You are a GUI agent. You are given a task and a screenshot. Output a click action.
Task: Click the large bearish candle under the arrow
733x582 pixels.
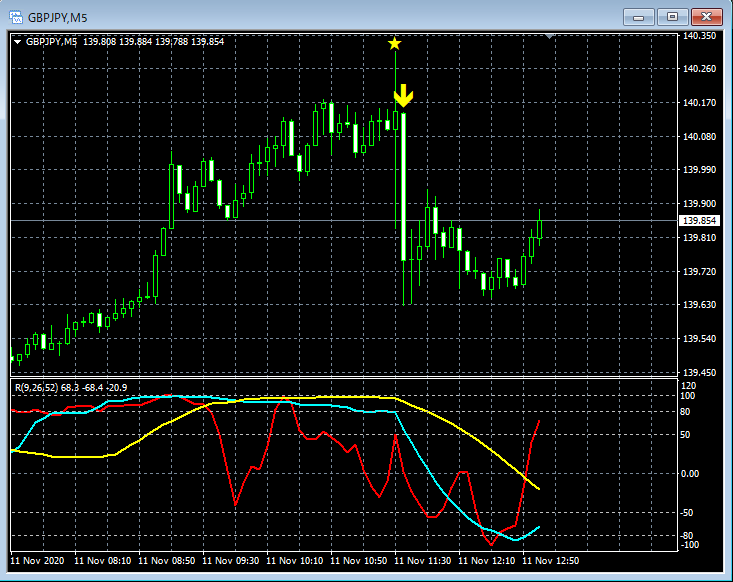404,187
